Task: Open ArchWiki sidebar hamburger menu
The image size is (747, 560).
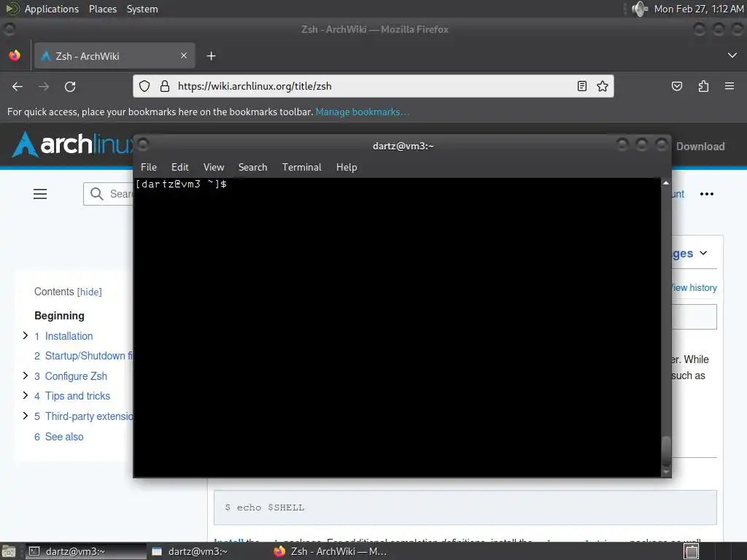Action: 40,194
